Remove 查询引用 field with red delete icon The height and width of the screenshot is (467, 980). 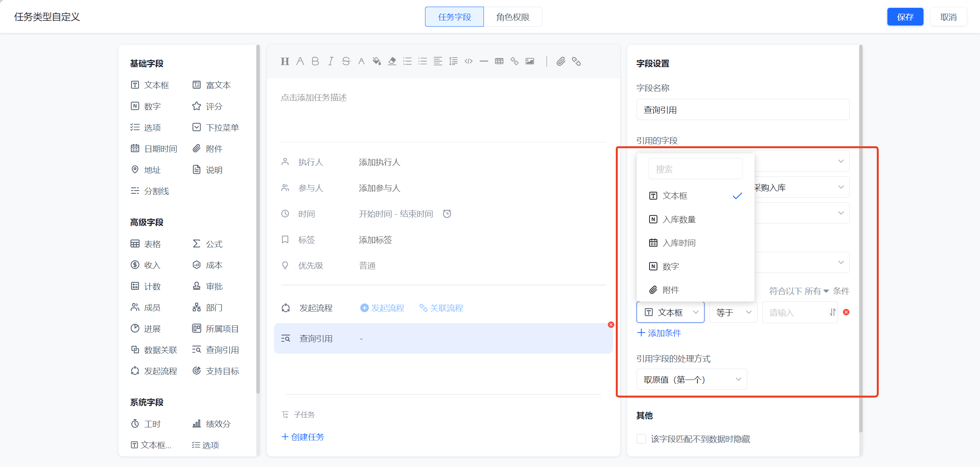(611, 325)
